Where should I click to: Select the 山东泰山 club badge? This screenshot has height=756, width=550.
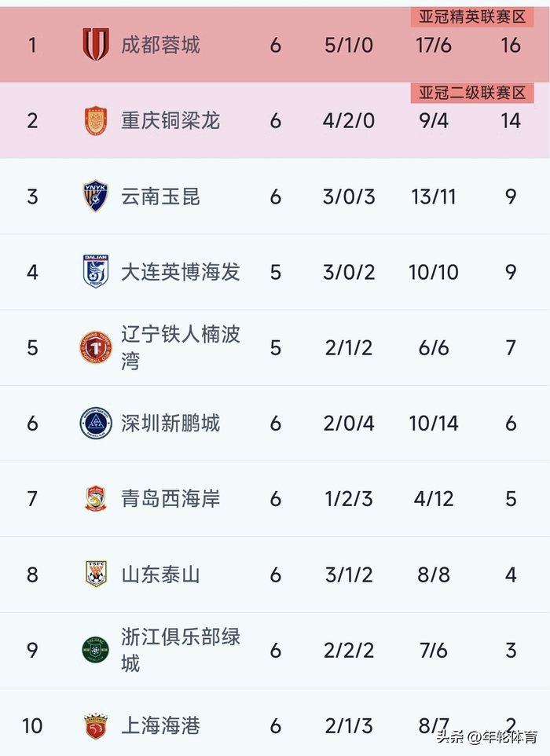(x=96, y=574)
